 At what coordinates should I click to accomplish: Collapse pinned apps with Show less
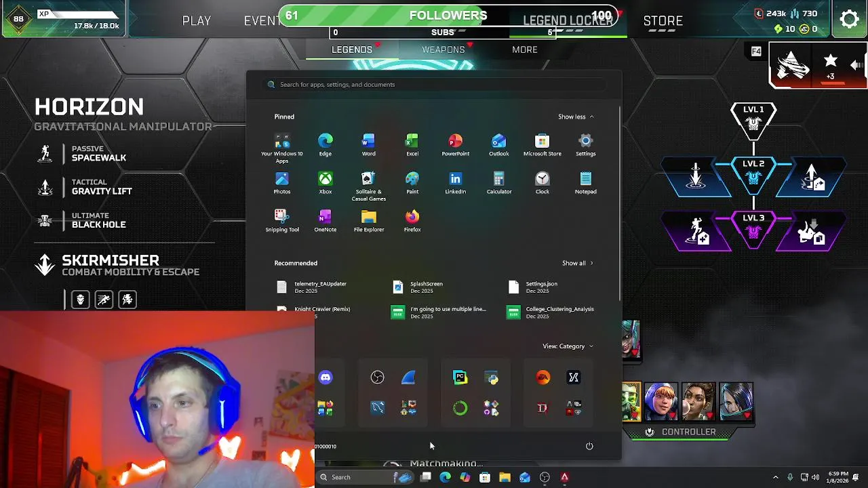(x=576, y=117)
